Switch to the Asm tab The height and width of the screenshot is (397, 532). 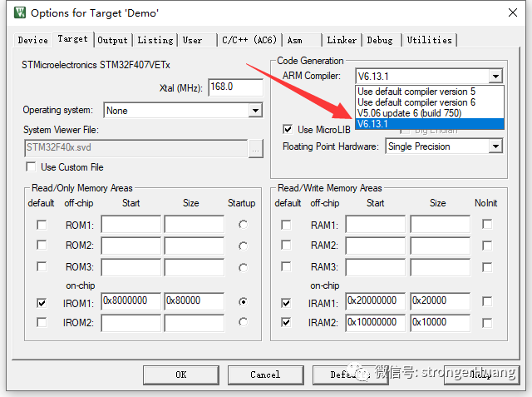click(x=302, y=40)
